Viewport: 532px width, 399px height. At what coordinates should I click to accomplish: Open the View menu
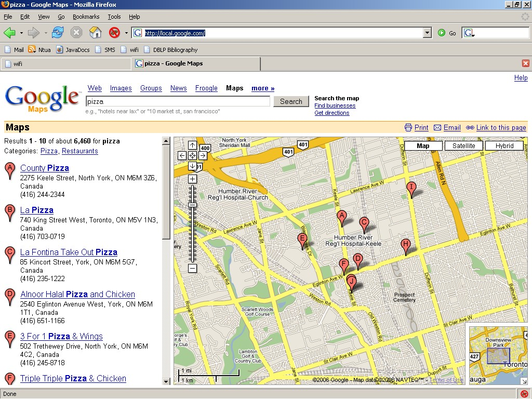(x=44, y=17)
